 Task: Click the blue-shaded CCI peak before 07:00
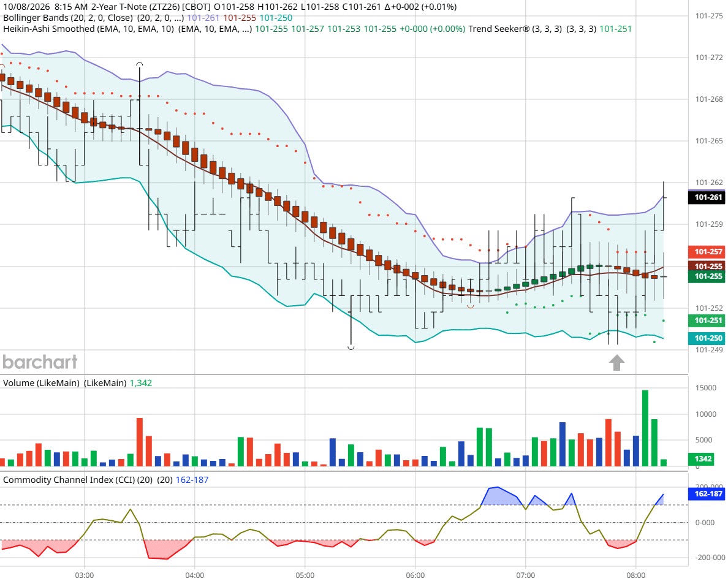click(x=501, y=496)
